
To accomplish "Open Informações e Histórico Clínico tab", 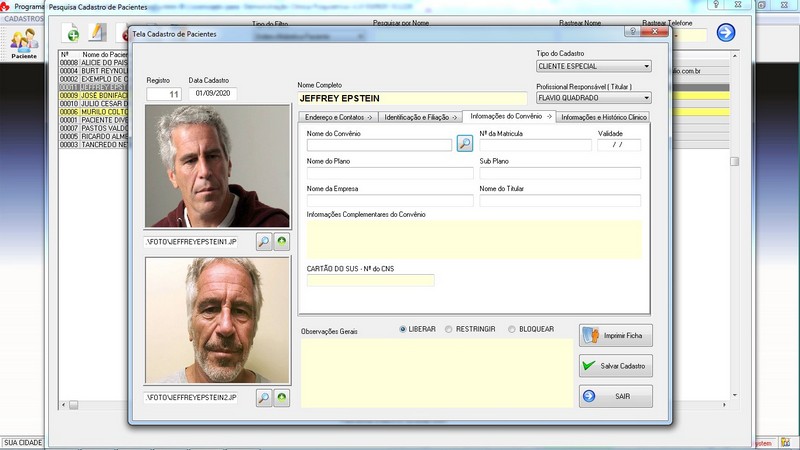I will click(604, 117).
